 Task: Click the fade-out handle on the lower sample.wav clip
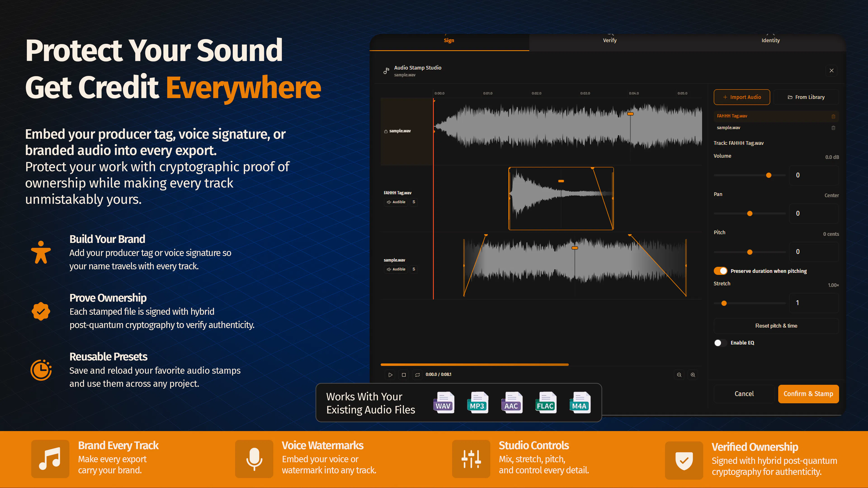(630, 235)
